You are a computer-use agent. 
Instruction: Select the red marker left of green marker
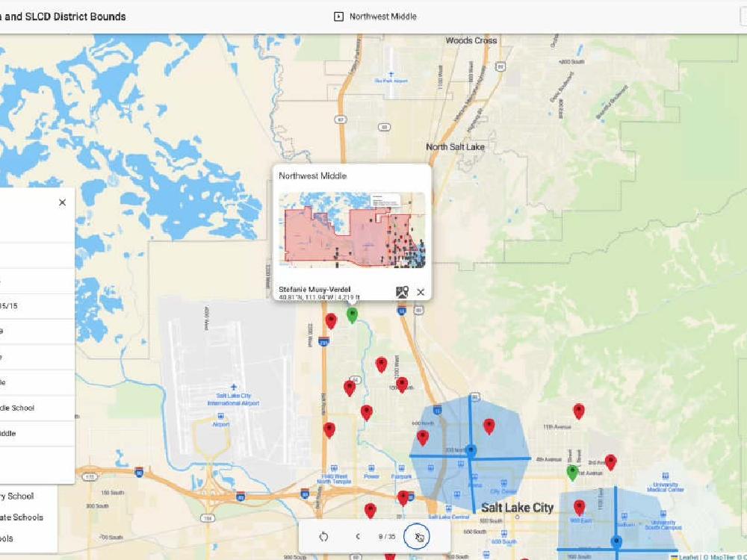click(x=331, y=321)
